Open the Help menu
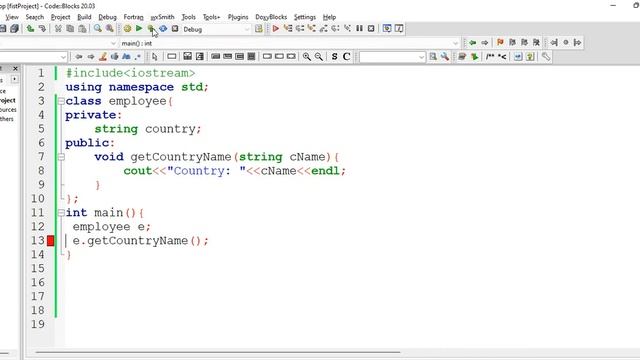 tap(329, 17)
